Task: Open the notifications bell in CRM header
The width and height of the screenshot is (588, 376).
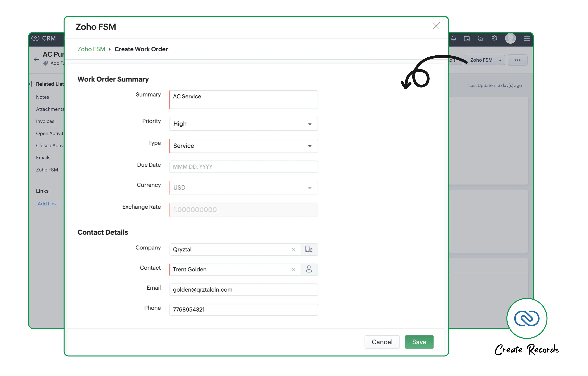Action: 453,38
